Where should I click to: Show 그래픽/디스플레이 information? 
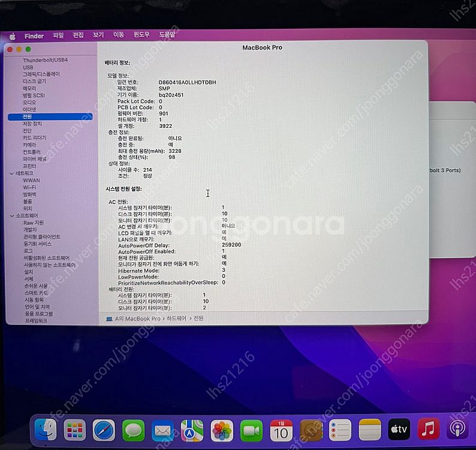(41, 74)
